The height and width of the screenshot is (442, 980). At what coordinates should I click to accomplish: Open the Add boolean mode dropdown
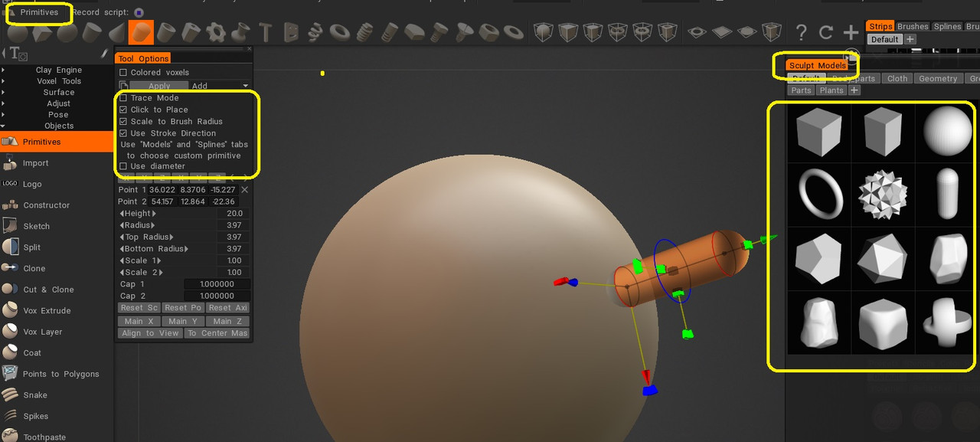coord(220,86)
